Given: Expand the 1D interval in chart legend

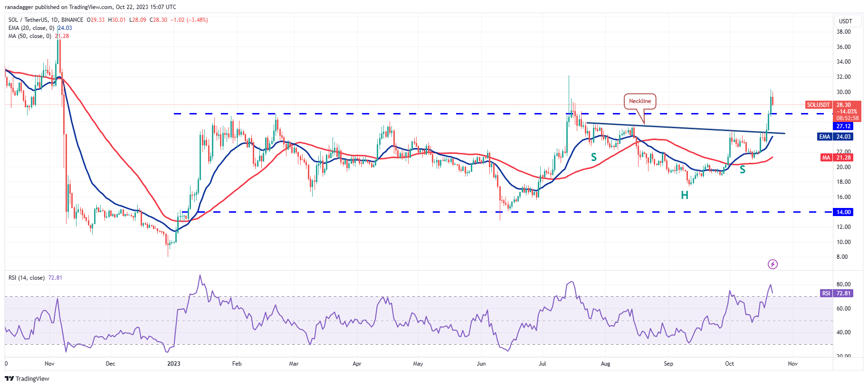Looking at the screenshot, I should point(54,20).
